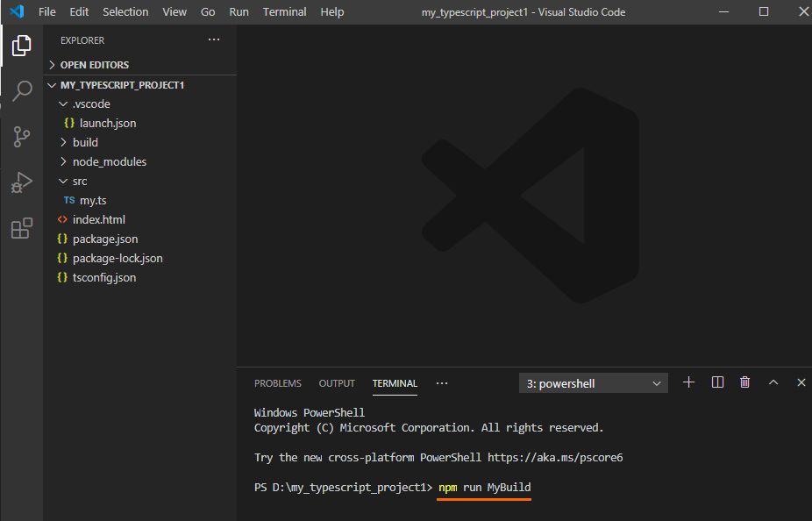Split the terminal pane
Image resolution: width=812 pixels, height=521 pixels.
(717, 382)
